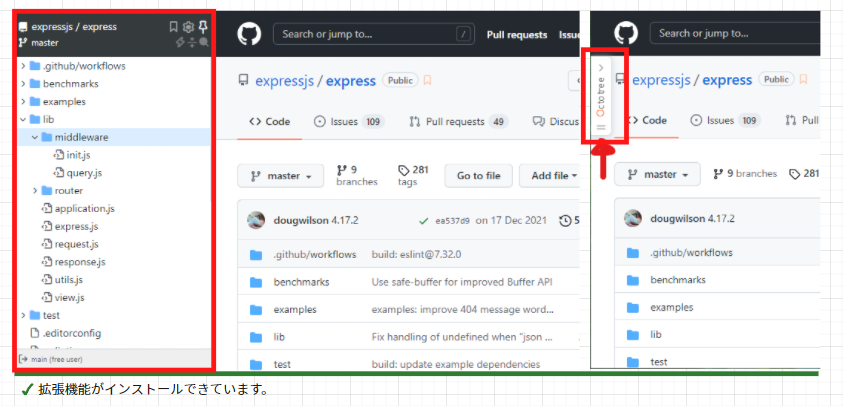This screenshot has width=843, height=406.
Task: Click the commit history clock icon
Action: coord(565,220)
